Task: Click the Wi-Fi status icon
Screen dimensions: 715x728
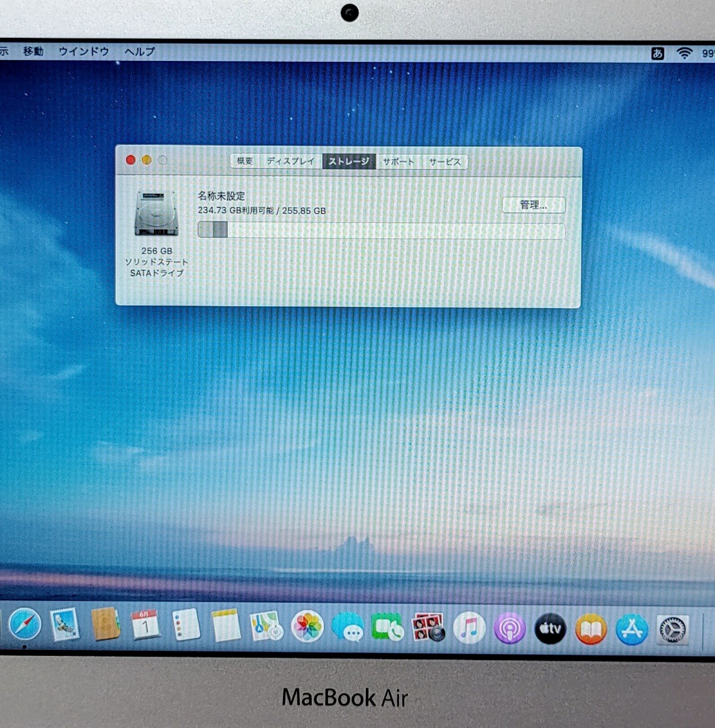Action: (684, 53)
